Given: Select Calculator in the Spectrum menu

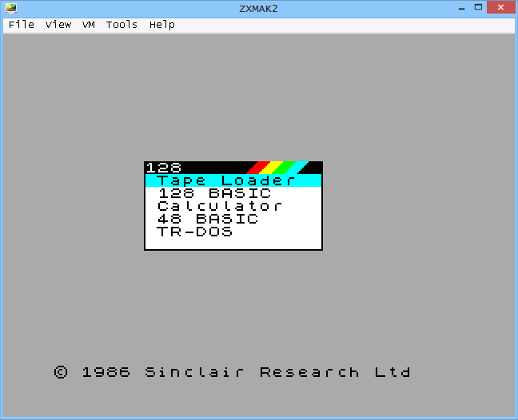Looking at the screenshot, I should coord(220,206).
